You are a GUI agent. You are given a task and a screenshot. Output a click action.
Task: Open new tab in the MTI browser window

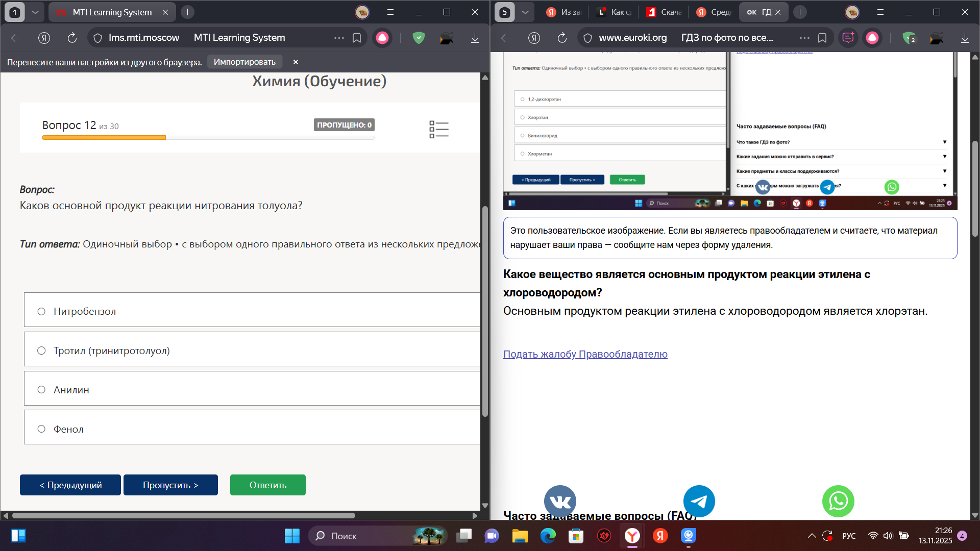[x=188, y=12]
